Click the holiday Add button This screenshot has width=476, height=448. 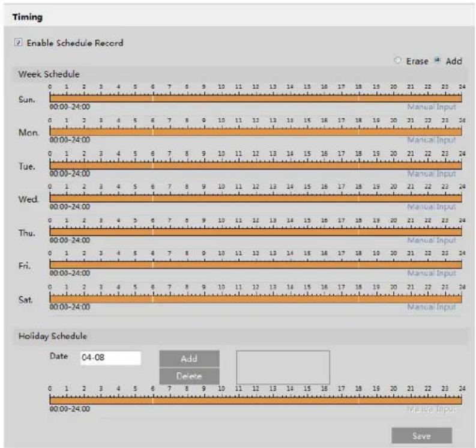point(189,359)
